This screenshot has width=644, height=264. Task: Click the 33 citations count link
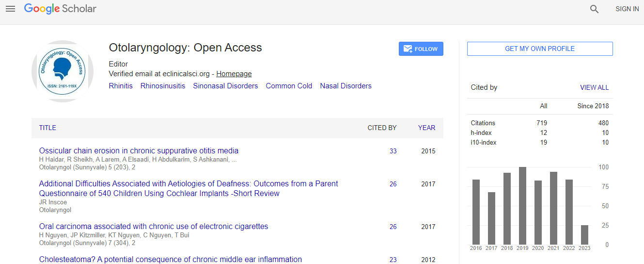pyautogui.click(x=393, y=151)
